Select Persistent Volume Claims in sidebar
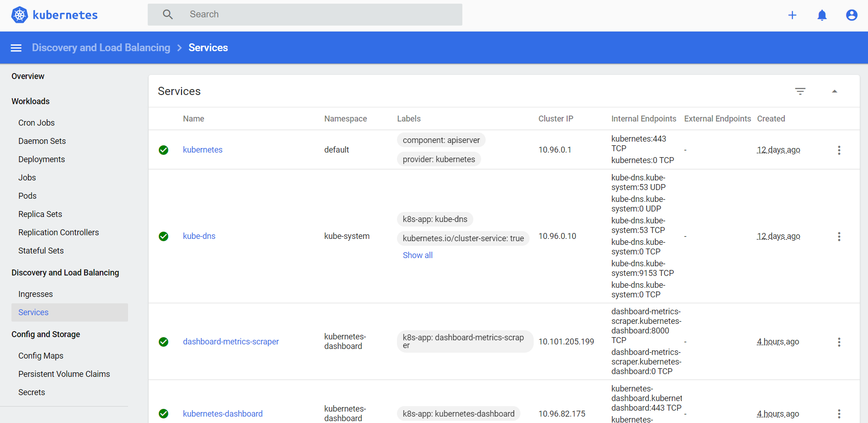This screenshot has height=423, width=868. coord(64,374)
